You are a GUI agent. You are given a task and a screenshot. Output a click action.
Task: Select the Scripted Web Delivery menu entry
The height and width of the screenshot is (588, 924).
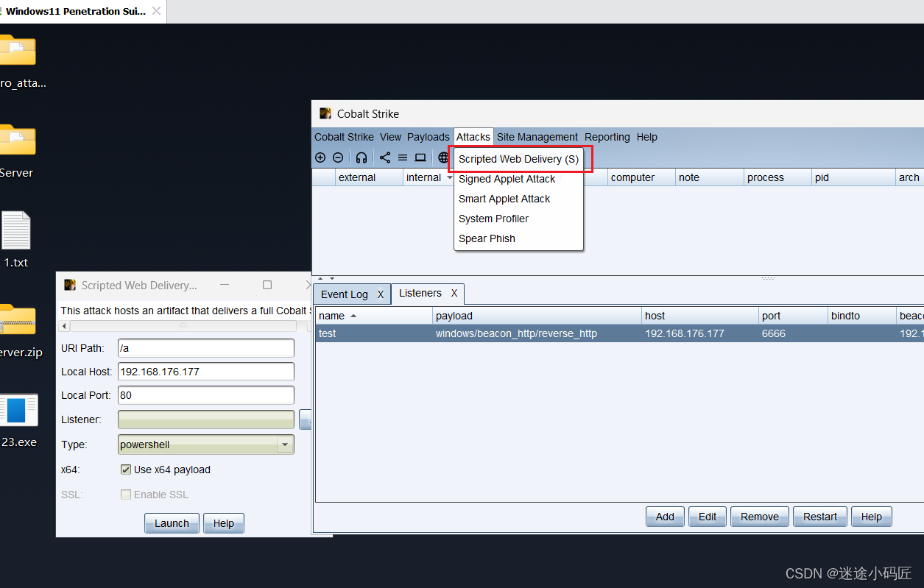coord(520,159)
